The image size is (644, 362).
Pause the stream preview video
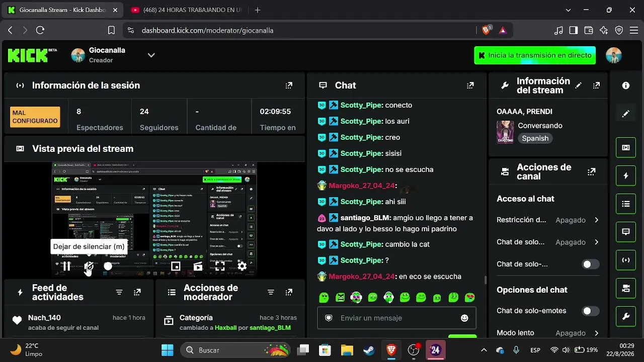click(66, 266)
